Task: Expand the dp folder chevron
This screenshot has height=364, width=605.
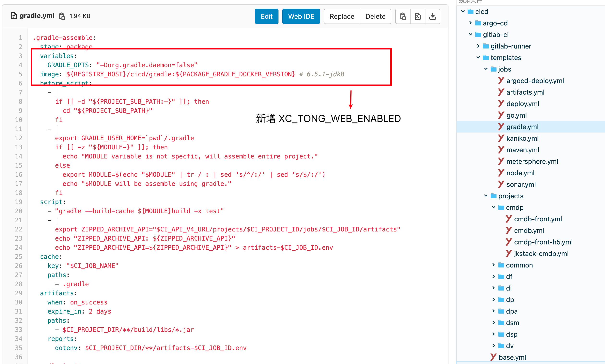Action: pyautogui.click(x=493, y=299)
